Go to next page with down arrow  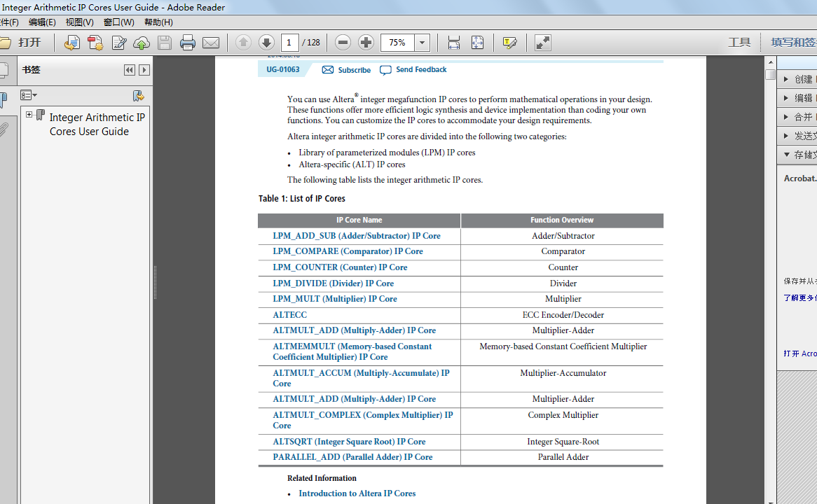coord(266,43)
